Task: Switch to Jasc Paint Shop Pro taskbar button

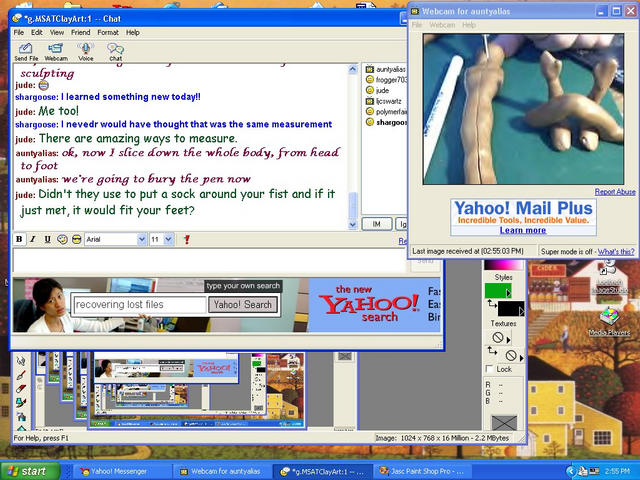Action: [422, 471]
